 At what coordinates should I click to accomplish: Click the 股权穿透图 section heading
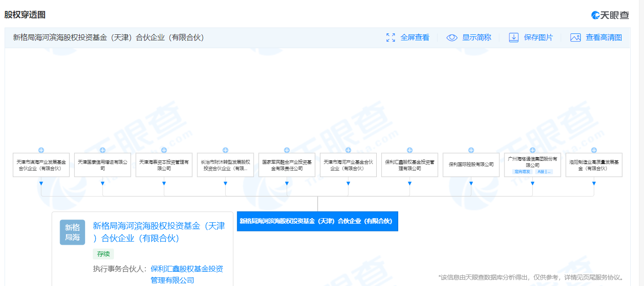tap(25, 15)
